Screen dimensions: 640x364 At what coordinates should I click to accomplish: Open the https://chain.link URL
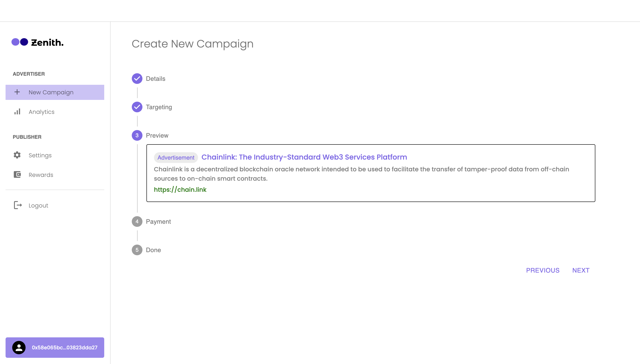pyautogui.click(x=180, y=190)
